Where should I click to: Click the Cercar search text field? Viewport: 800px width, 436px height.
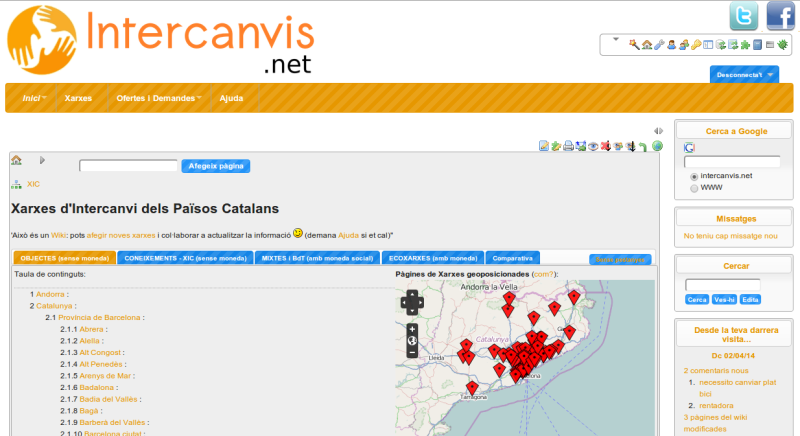click(x=723, y=285)
